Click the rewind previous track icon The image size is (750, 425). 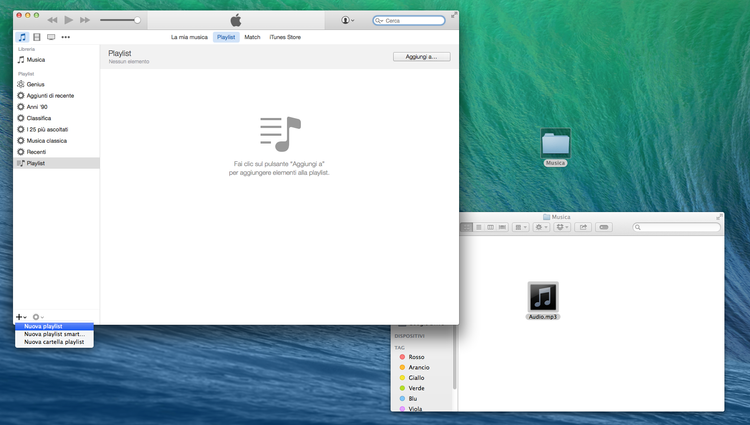tap(52, 20)
